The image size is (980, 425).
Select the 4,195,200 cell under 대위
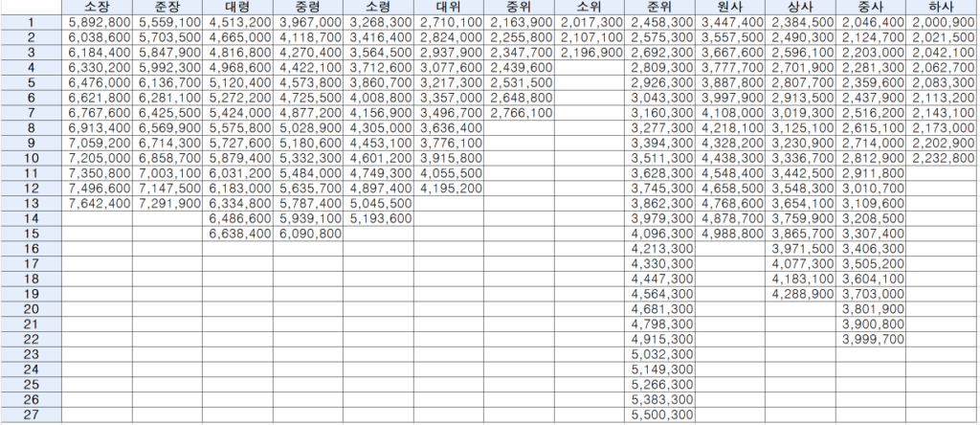point(450,188)
